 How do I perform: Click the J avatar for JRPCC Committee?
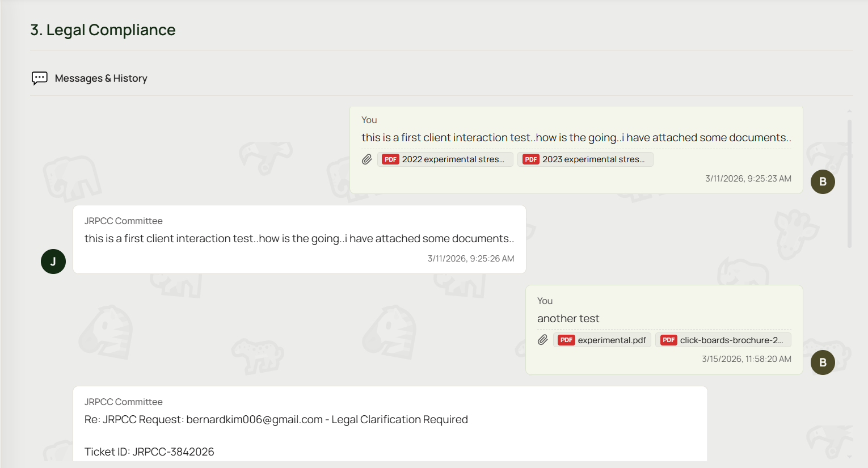(53, 262)
